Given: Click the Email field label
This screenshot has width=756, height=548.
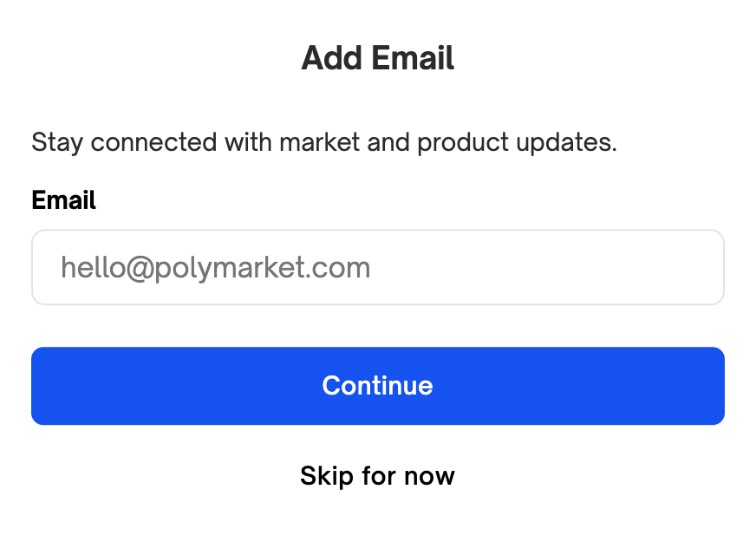Looking at the screenshot, I should (63, 200).
